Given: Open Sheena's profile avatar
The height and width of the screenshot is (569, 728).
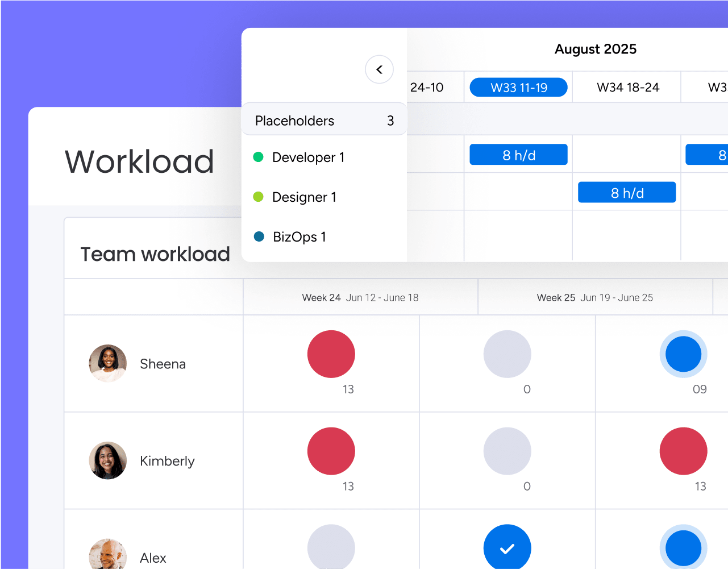Looking at the screenshot, I should (x=107, y=363).
